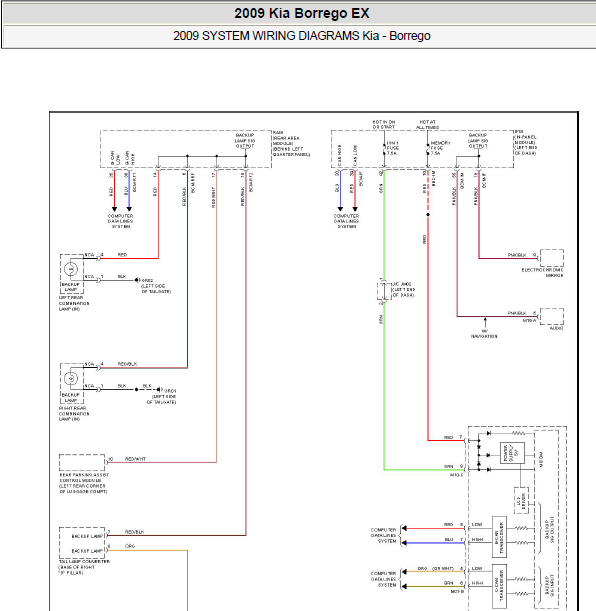Click the 'ORG' wire label at tail lamp converter
This screenshot has width=596, height=611.
coord(130,546)
